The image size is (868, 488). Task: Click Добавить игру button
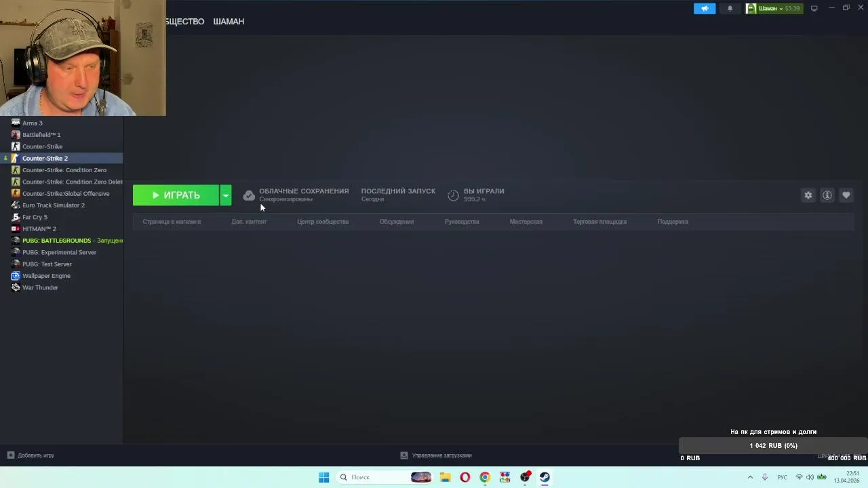point(31,455)
